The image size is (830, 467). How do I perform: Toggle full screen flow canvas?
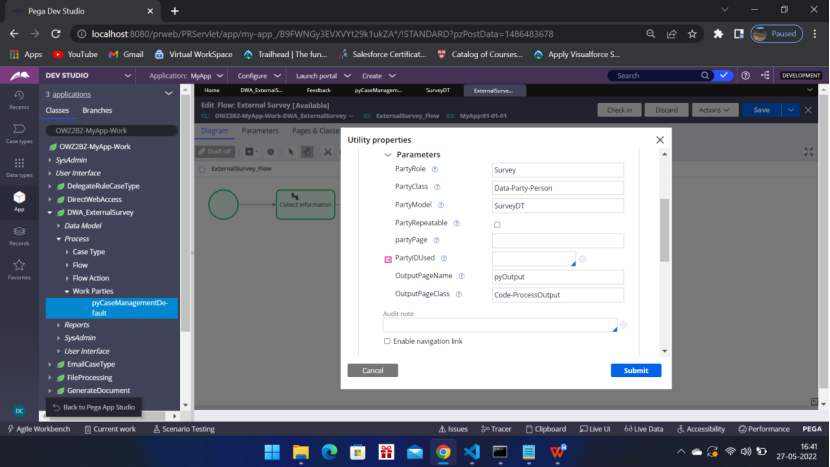pos(808,152)
